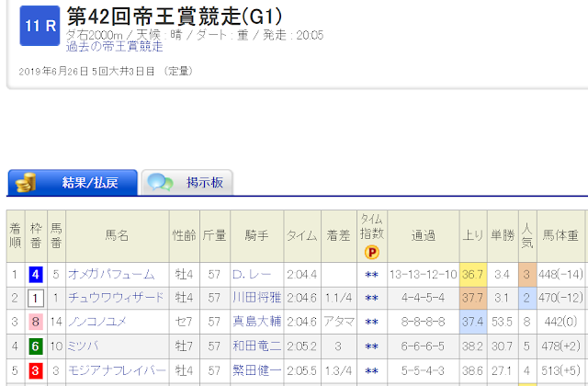Click the speech bubble icon on 掲示板 tab
588x386 pixels.
(160, 182)
